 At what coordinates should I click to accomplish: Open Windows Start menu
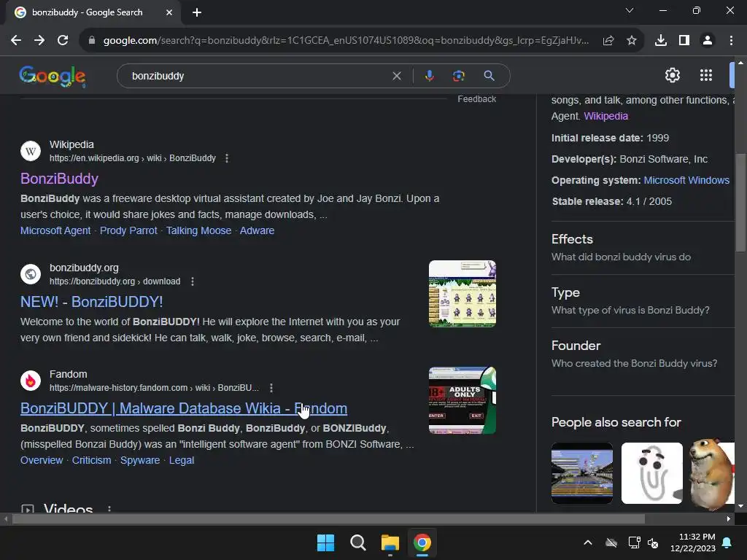coord(326,542)
